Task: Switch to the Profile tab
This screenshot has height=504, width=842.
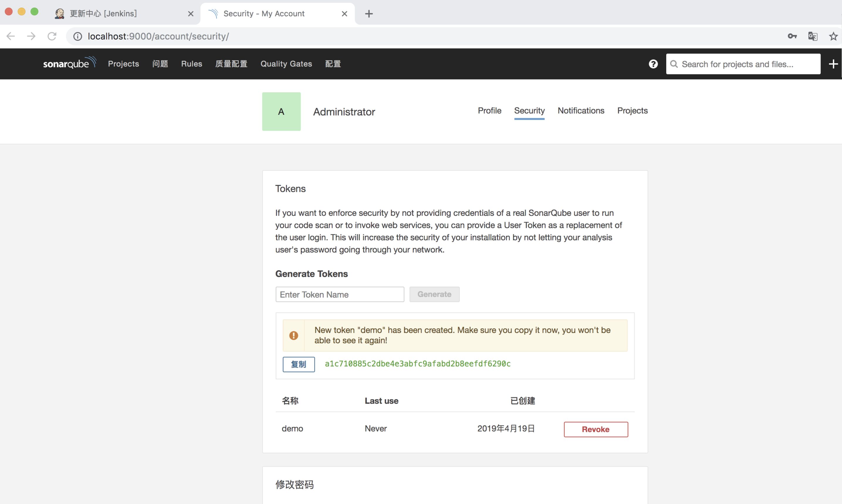Action: (x=489, y=110)
